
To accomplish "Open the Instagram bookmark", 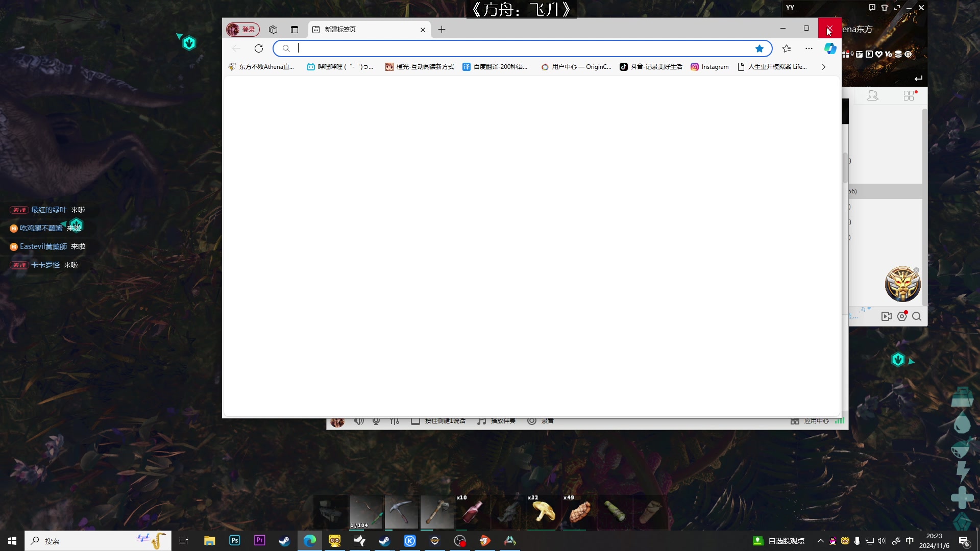I will [709, 67].
